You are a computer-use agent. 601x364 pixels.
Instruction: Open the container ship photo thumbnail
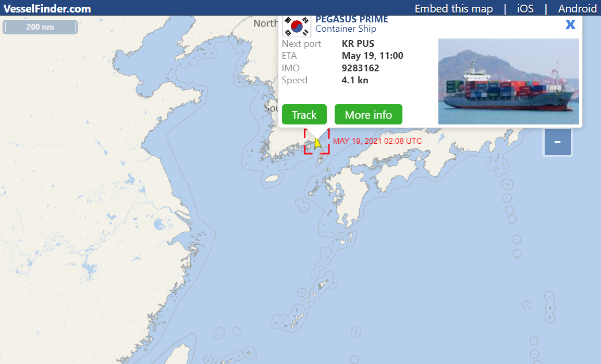click(x=509, y=82)
